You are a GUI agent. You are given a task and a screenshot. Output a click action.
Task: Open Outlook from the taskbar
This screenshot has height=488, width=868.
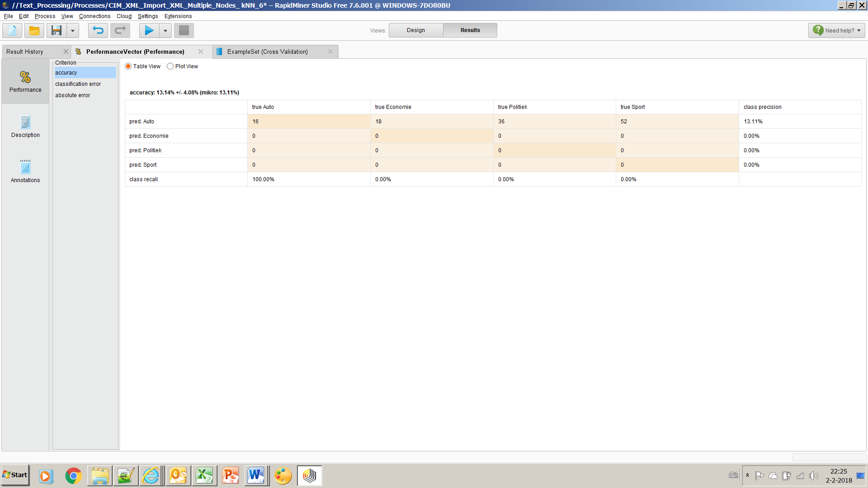point(178,476)
